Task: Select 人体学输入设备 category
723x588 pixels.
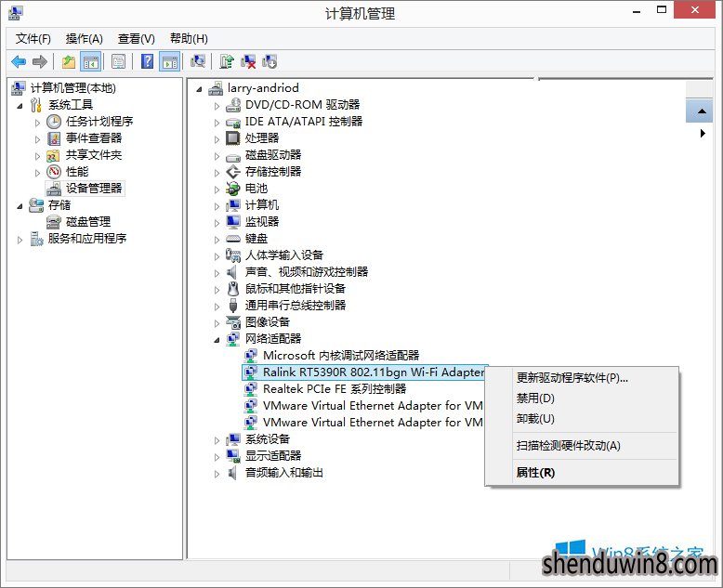Action: pos(284,255)
